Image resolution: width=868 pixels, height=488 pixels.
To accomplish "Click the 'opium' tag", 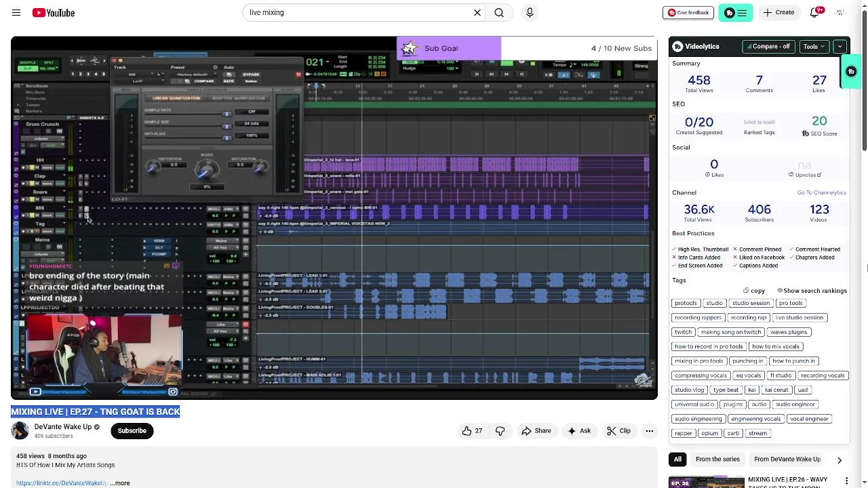I will [x=709, y=433].
